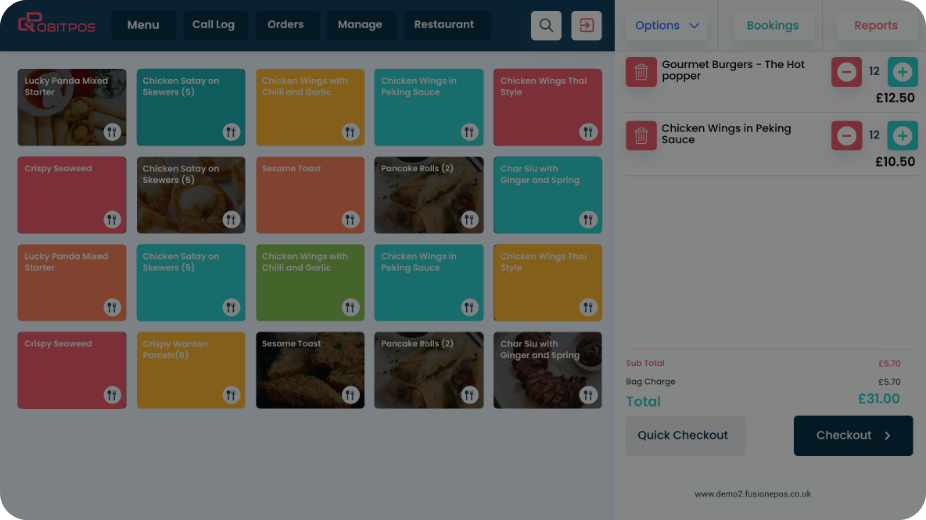Reduce Chicken Wings in Peking Sauce quantity

(846, 135)
